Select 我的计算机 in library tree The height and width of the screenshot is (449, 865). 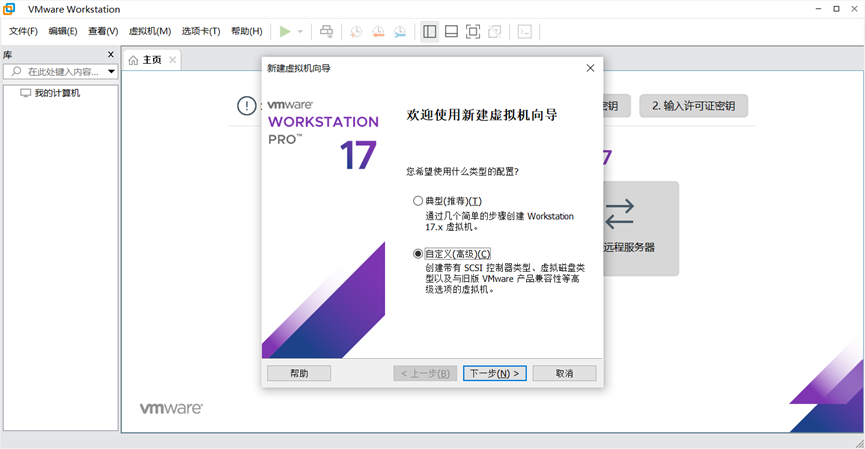[57, 93]
